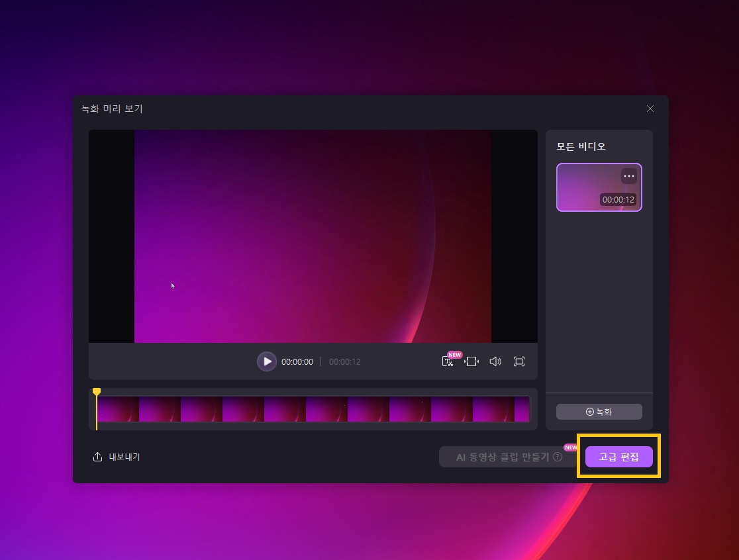This screenshot has height=560, width=739.
Task: Click the 모든 비디오 heading
Action: click(x=581, y=146)
